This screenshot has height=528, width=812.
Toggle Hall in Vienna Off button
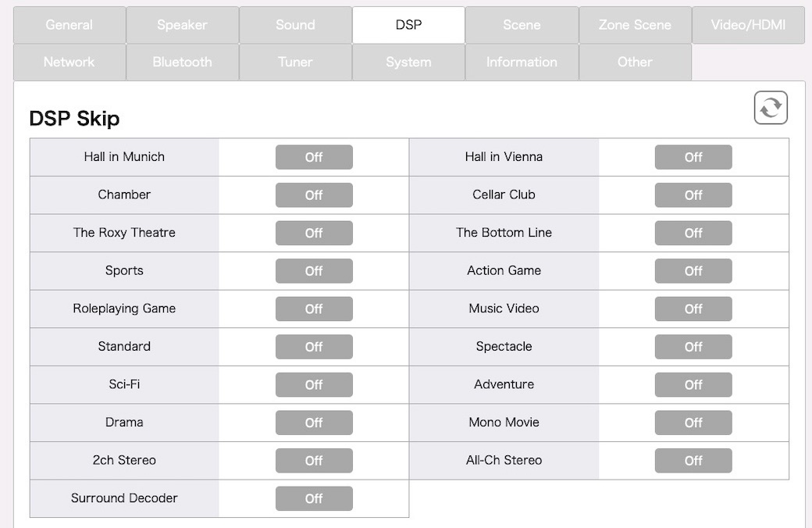693,157
